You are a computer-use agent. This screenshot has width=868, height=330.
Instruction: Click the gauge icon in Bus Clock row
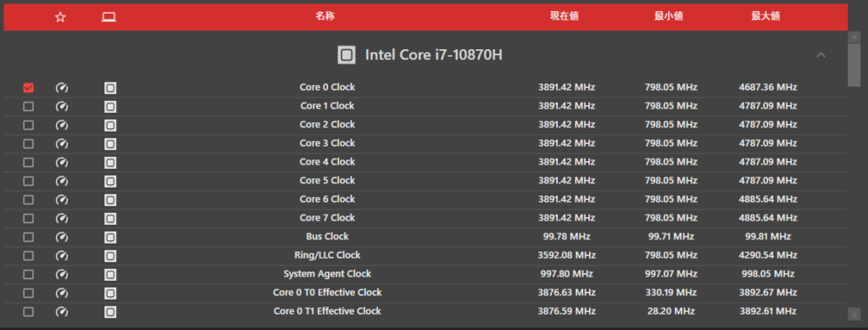pyautogui.click(x=62, y=238)
